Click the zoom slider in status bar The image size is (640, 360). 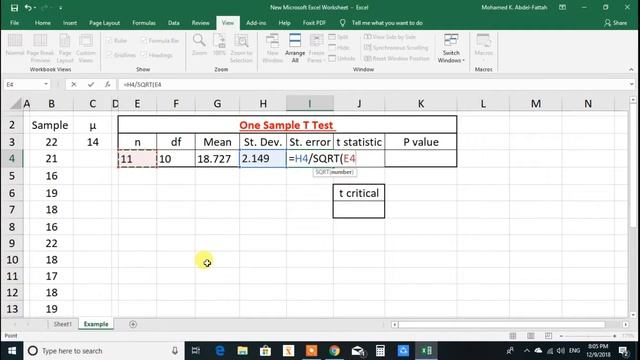[x=588, y=336]
